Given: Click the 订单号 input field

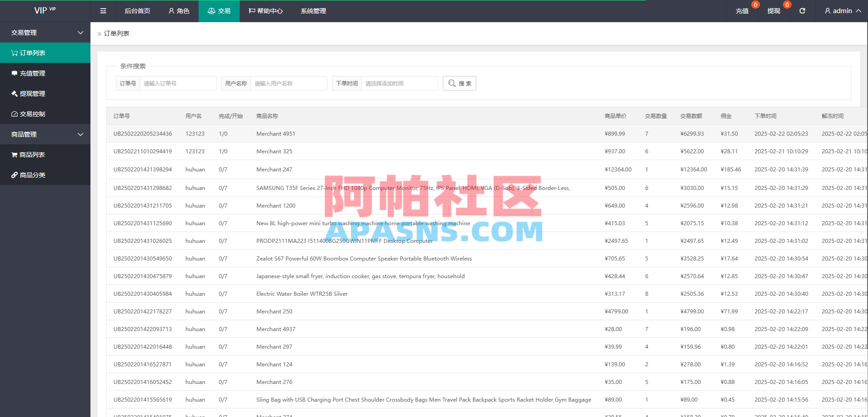Looking at the screenshot, I should coord(178,83).
